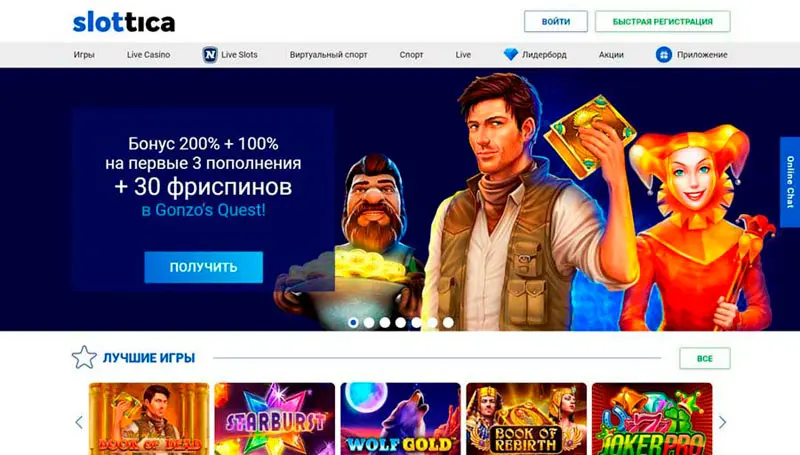
Task: Show previous games with left carousel arrow
Action: (x=79, y=422)
